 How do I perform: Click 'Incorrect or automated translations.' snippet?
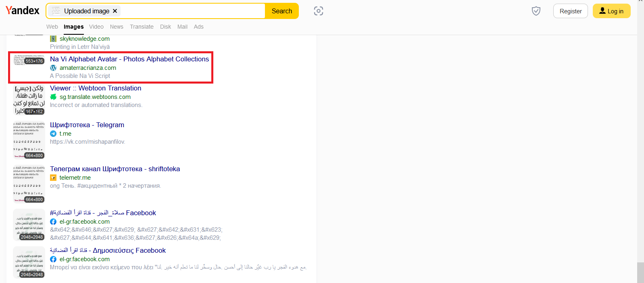[96, 105]
